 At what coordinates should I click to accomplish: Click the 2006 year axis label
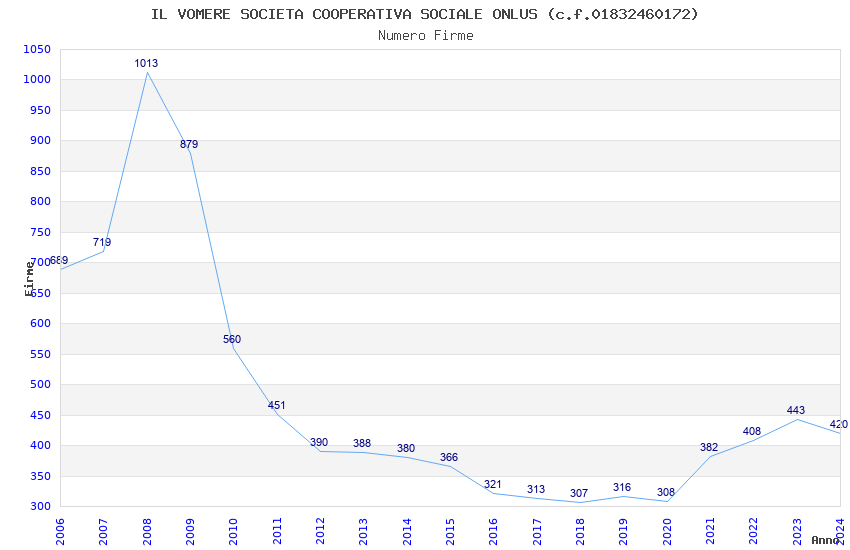[60, 532]
